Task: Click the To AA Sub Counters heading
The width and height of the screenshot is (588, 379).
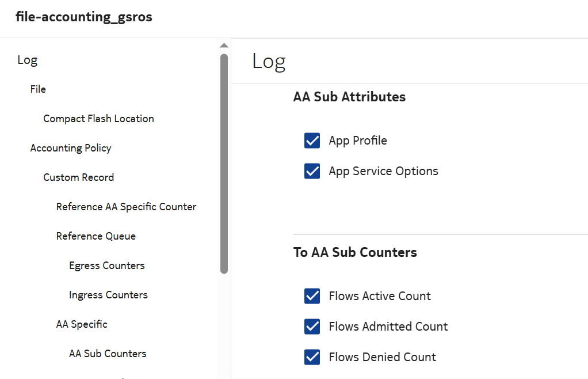Action: (x=355, y=252)
